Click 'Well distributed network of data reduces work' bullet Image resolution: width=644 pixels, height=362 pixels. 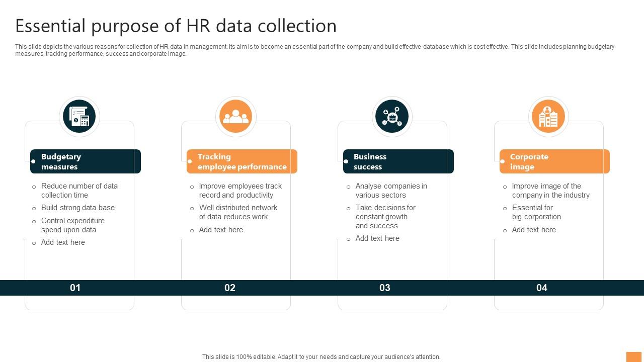tap(238, 212)
